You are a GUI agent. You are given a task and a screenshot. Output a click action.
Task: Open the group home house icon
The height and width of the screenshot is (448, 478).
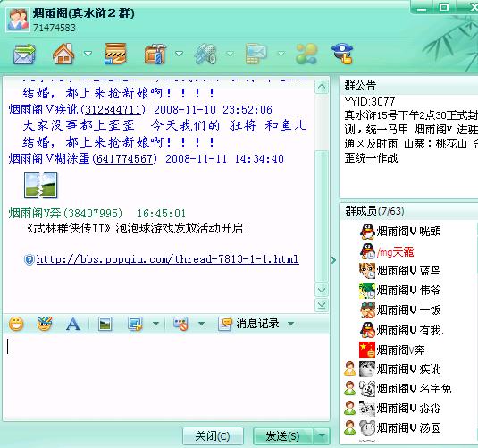pyautogui.click(x=63, y=54)
